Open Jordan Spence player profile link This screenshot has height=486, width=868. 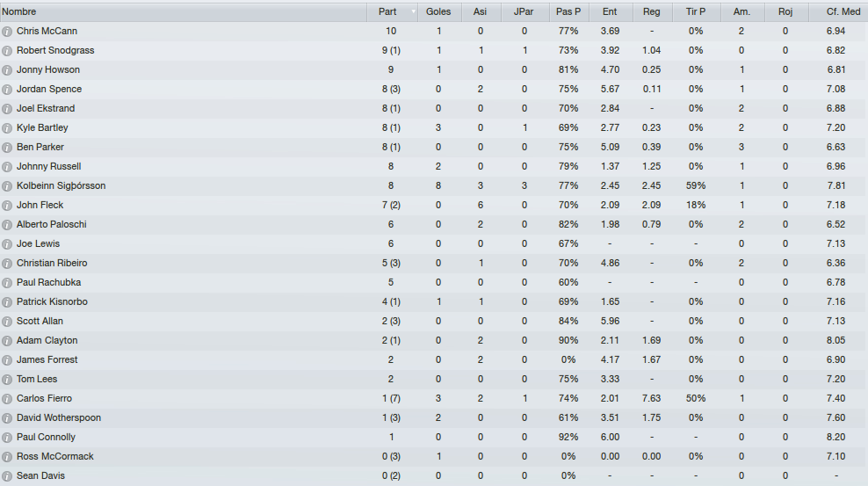pos(49,89)
